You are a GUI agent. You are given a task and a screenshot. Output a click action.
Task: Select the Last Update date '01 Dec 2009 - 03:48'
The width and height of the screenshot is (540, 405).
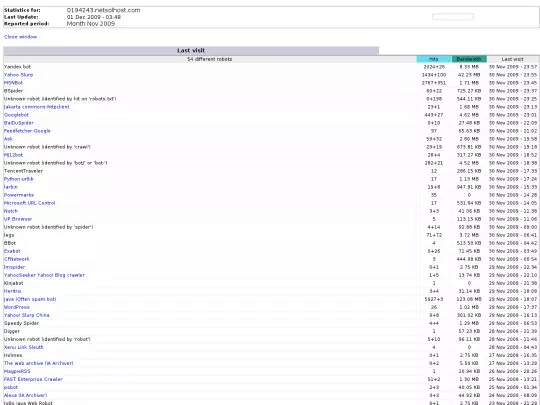pos(94,17)
